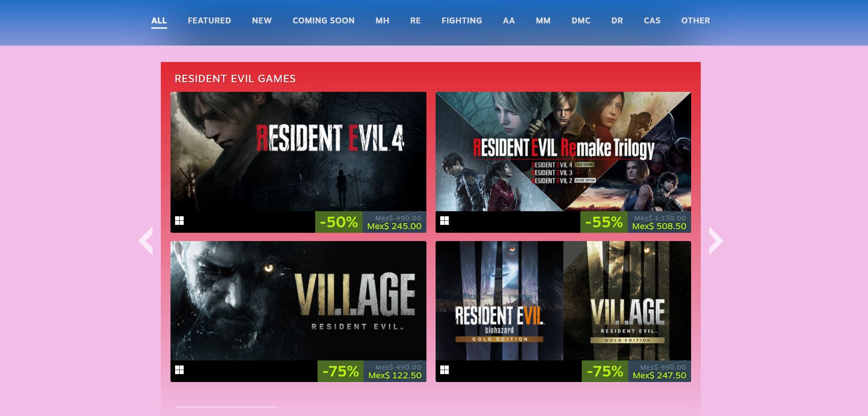This screenshot has width=868, height=416.
Task: Click the -50% Mex$ 245.00 price
Action: pos(371,222)
